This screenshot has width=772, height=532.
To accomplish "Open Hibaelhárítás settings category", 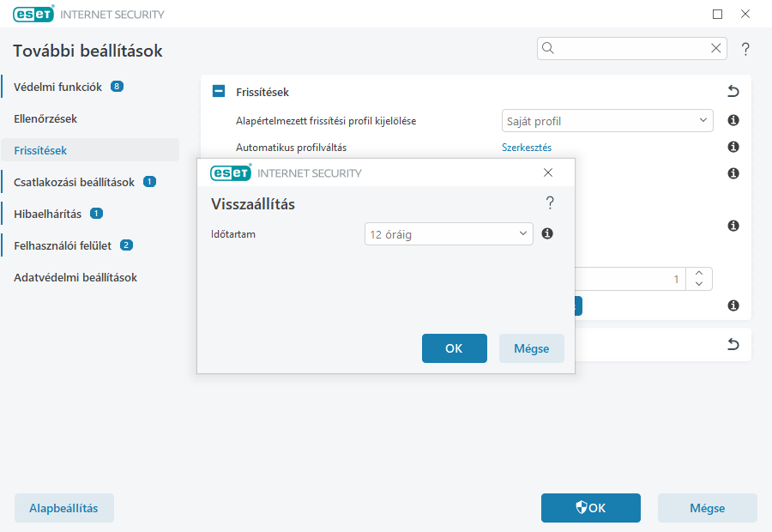I will coord(47,214).
